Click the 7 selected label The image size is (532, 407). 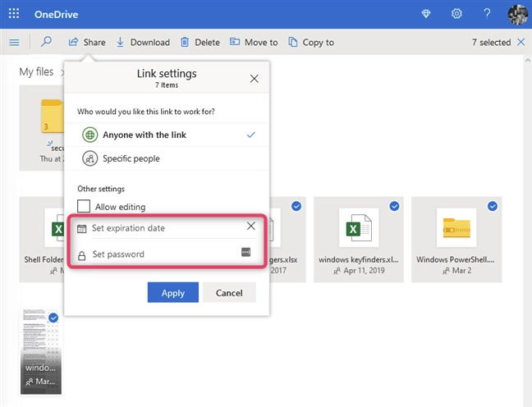491,43
